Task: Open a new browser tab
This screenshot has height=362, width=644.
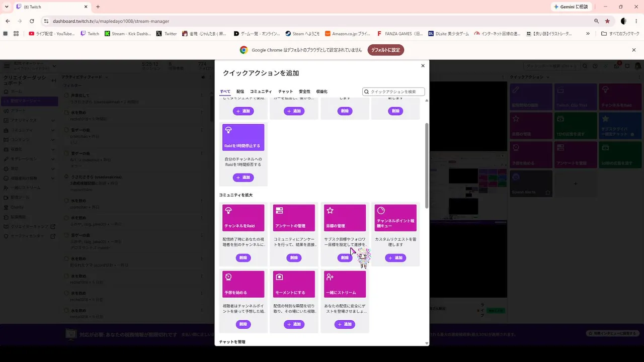Action: [x=98, y=7]
